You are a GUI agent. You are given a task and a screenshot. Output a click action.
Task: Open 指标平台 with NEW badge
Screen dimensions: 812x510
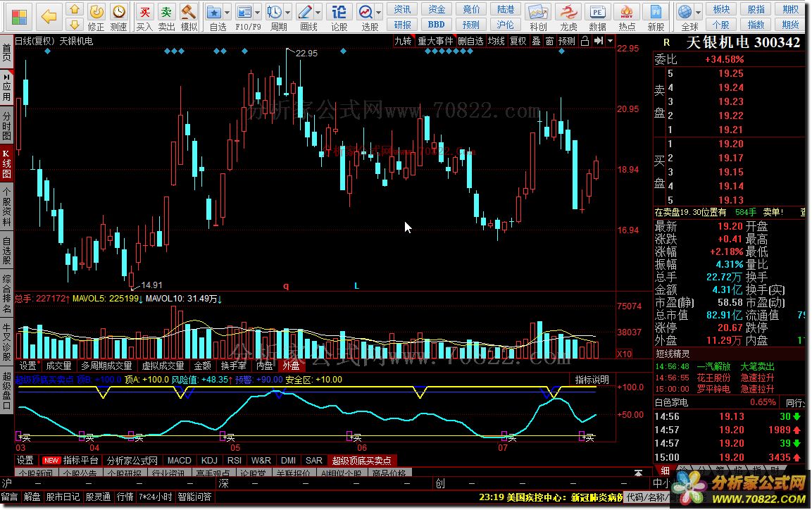pos(70,460)
